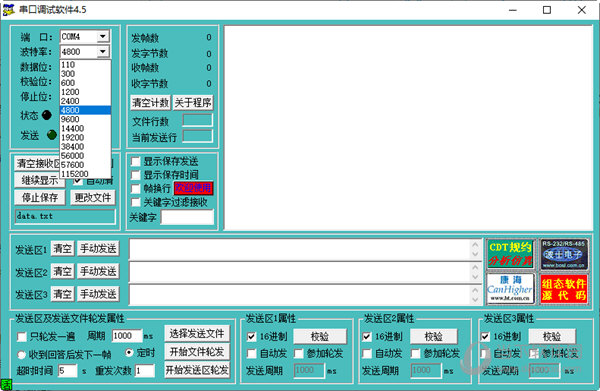Open the 康海 CanHigher banner
600x391 pixels.
pyautogui.click(x=510, y=288)
